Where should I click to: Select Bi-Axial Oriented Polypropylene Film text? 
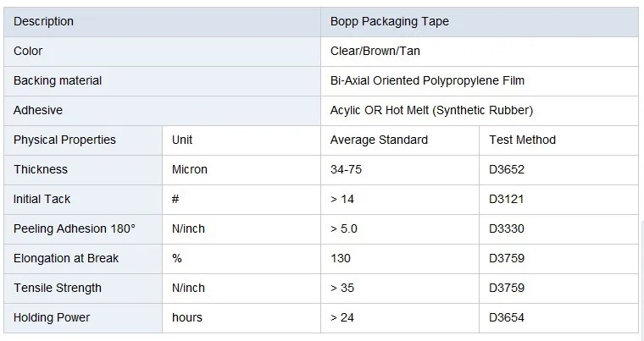427,80
